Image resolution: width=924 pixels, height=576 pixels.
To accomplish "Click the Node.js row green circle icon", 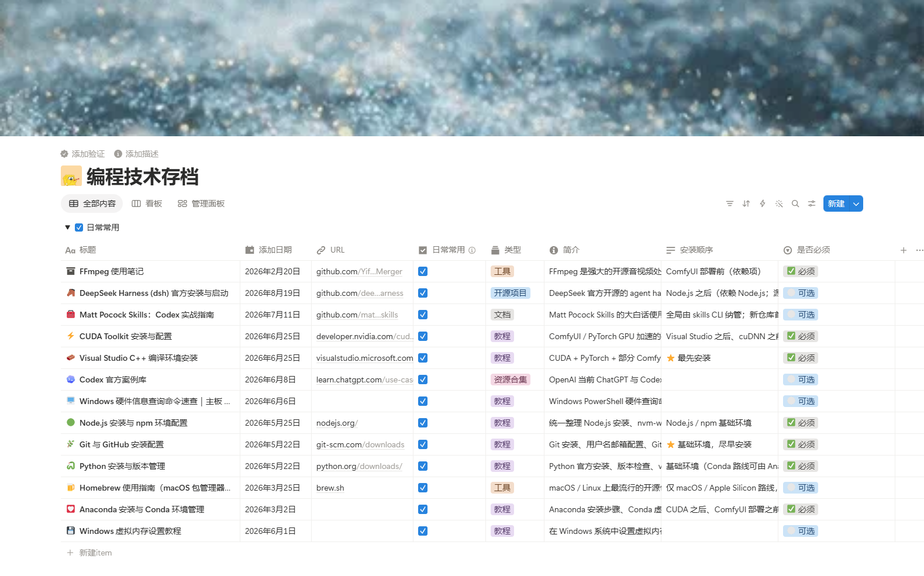I will coord(71,422).
